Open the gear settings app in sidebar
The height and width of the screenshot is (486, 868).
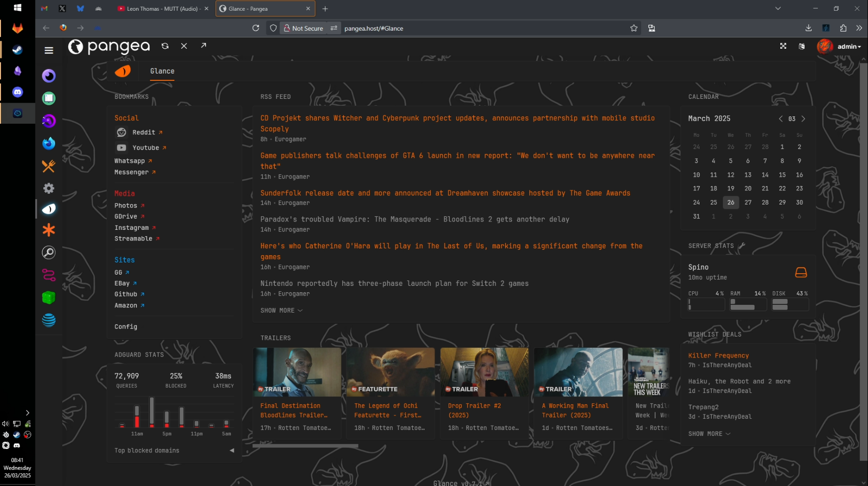click(x=49, y=188)
